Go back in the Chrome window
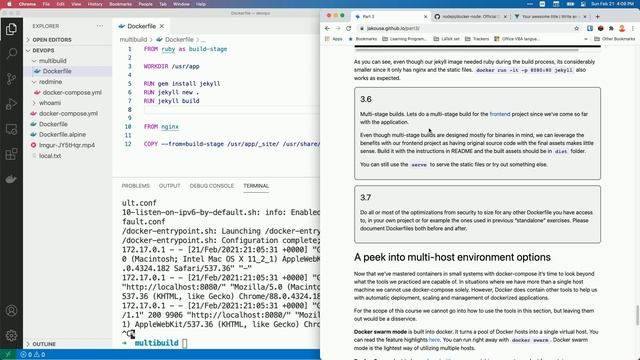This screenshot has height=360, width=640. tap(327, 28)
